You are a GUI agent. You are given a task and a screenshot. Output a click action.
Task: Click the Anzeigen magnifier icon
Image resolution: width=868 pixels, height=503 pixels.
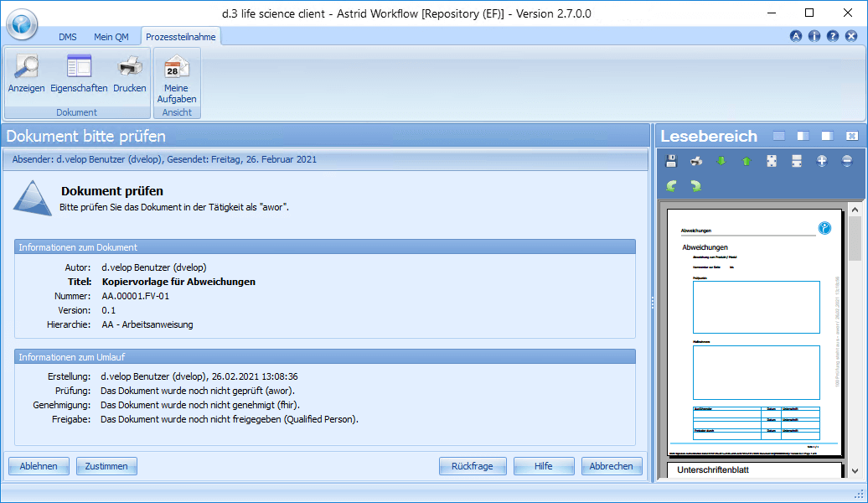(x=27, y=66)
